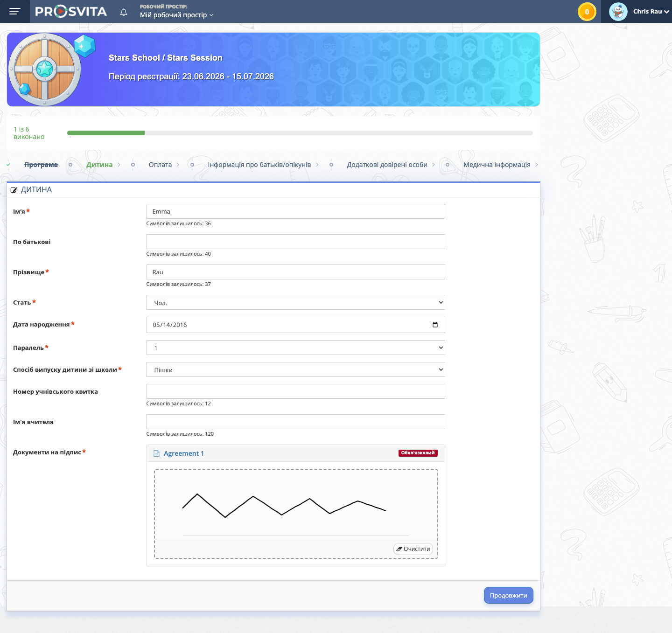Open the Chris Rau account menu
The width and height of the screenshot is (672, 633).
tap(651, 12)
